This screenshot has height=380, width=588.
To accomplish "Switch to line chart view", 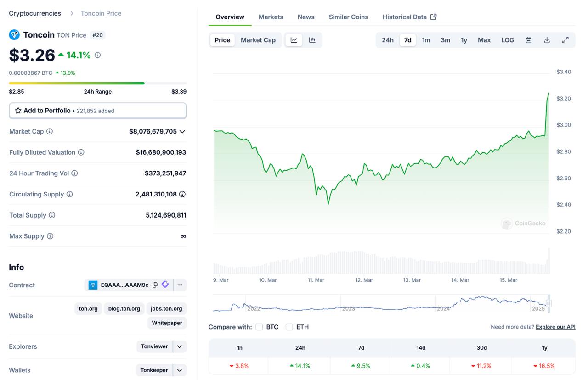I will (294, 40).
